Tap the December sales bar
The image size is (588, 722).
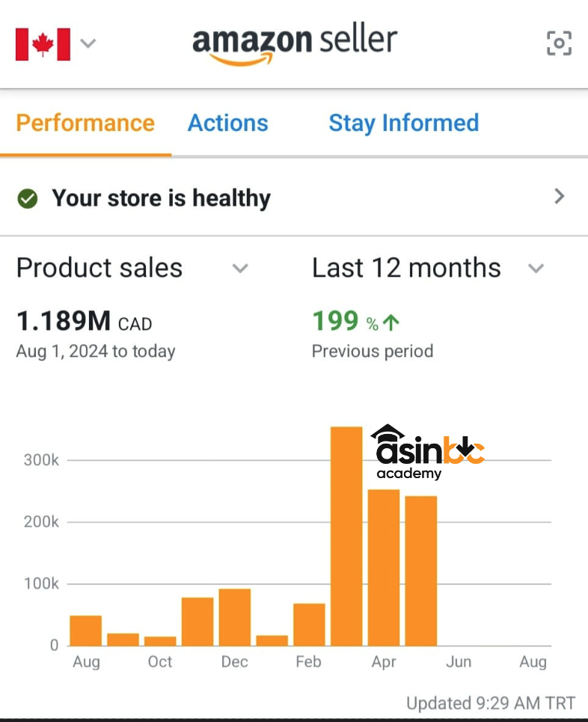235,617
